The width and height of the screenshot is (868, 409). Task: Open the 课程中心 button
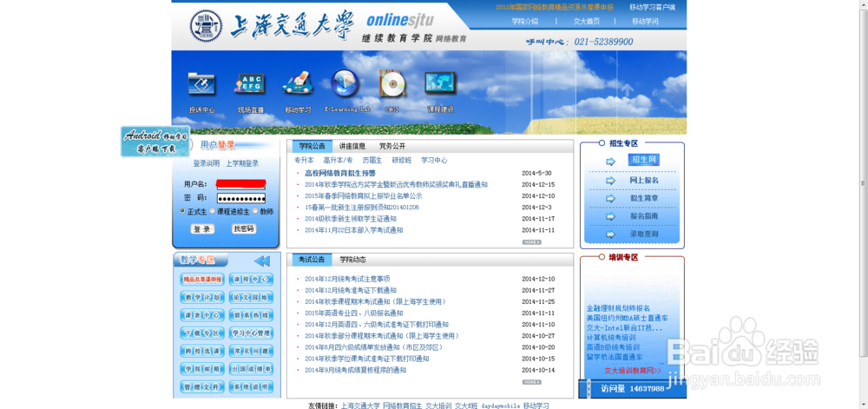(251, 280)
